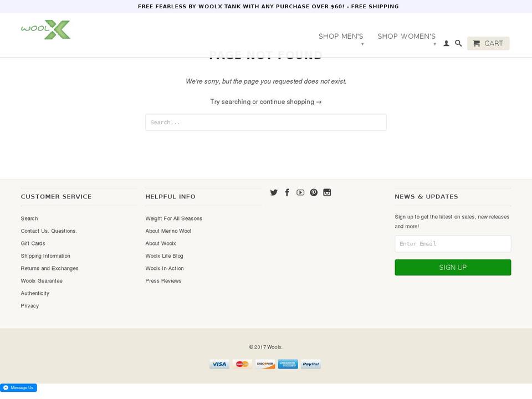Follow the continue shopping link
The width and height of the screenshot is (532, 399).
coord(290,102)
